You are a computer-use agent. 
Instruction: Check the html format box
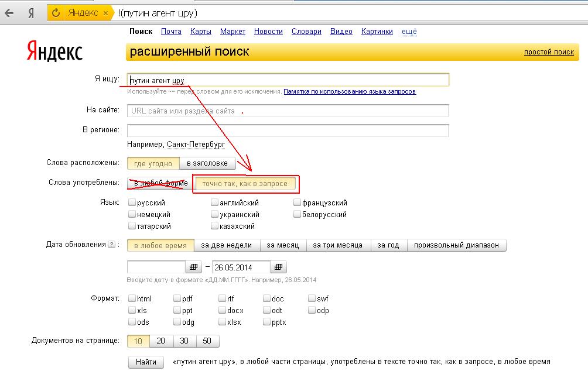pyautogui.click(x=132, y=298)
